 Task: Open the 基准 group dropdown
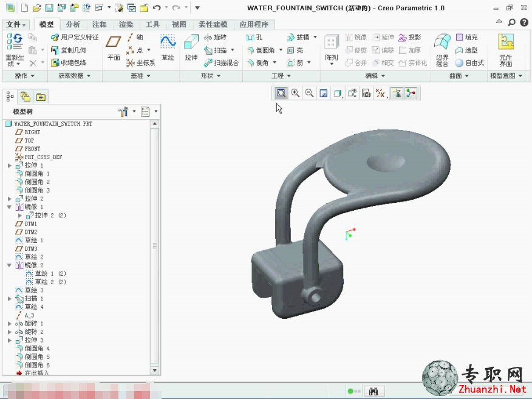pos(140,76)
